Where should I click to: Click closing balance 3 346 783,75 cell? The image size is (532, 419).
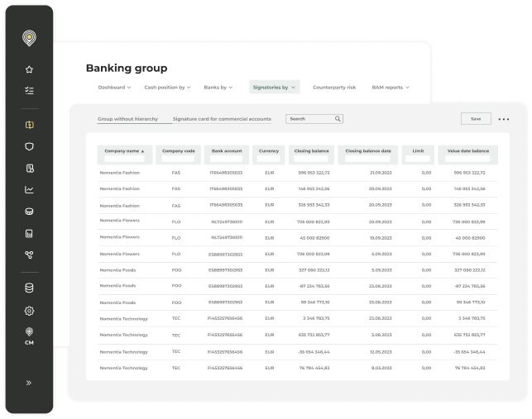[x=316, y=318]
